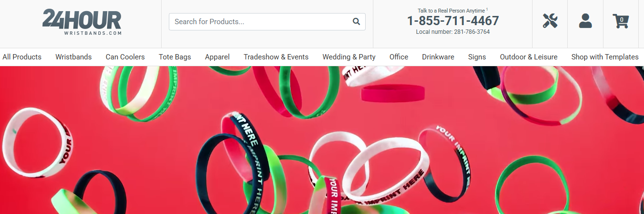Open the user account icon
This screenshot has width=644, height=214.
pyautogui.click(x=585, y=21)
